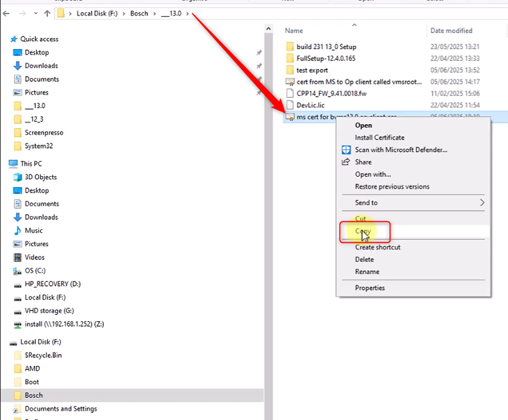Open the recent locations dropdown arrow
The height and width of the screenshot is (420, 508).
pyautogui.click(x=35, y=13)
